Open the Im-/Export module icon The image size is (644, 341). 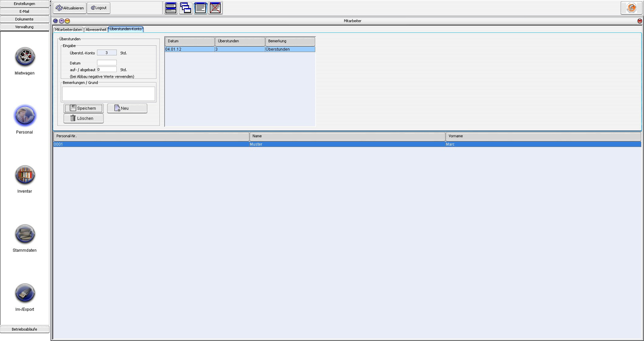25,293
